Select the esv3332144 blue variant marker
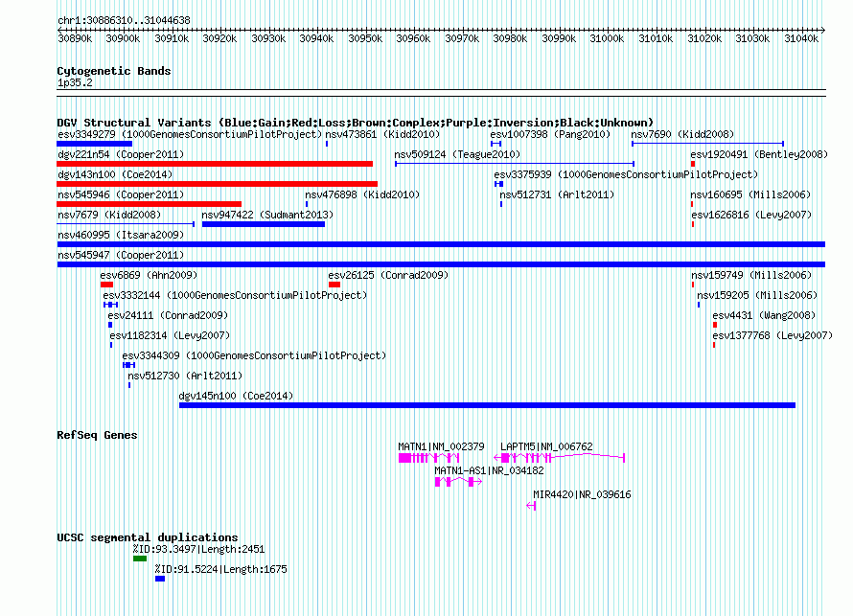 pos(110,305)
